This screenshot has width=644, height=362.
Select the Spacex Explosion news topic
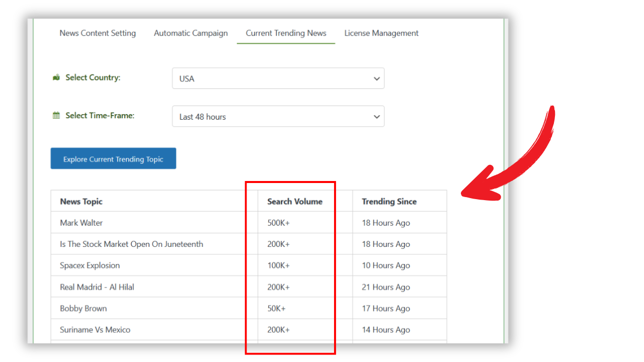pyautogui.click(x=90, y=265)
